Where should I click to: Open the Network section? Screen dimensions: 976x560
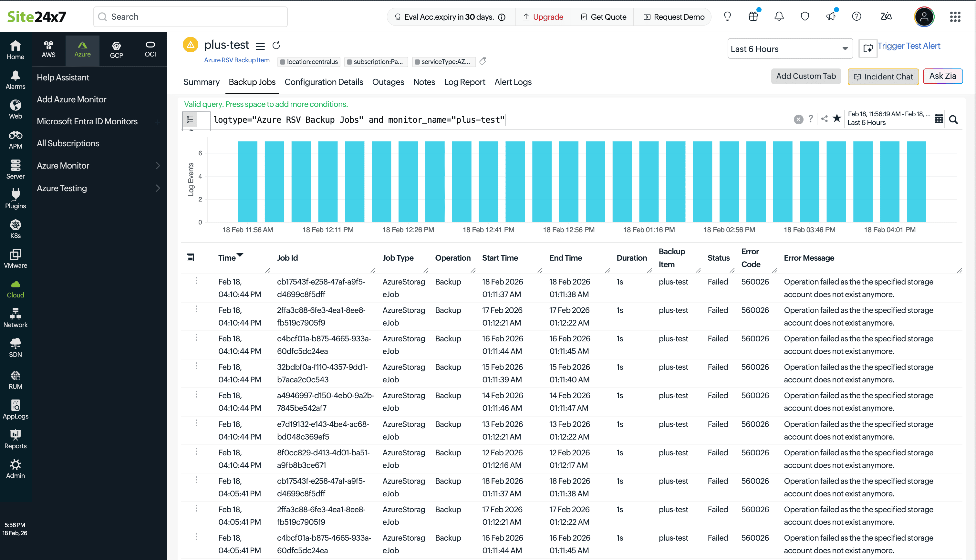(x=16, y=318)
